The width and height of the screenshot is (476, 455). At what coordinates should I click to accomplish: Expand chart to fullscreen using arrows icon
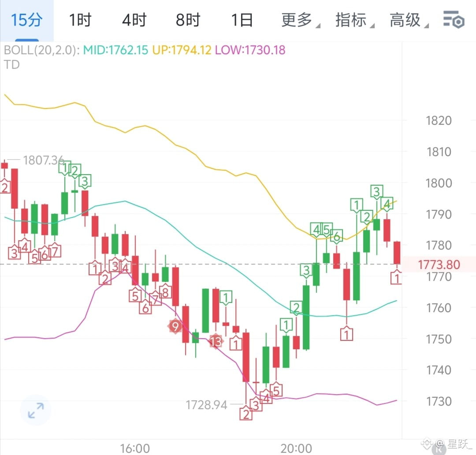[x=36, y=410]
